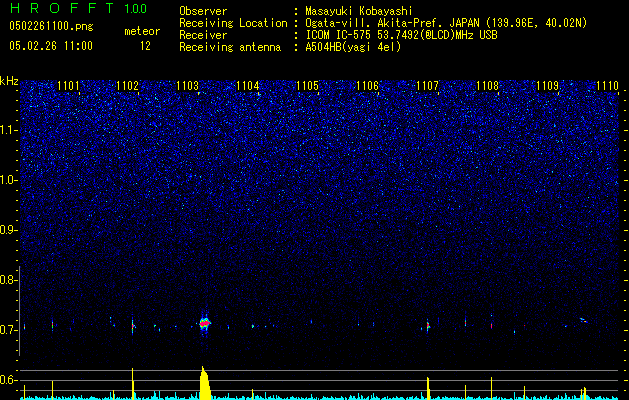
Task: Click the 0.9 kHz axis label
Action: tap(8, 230)
